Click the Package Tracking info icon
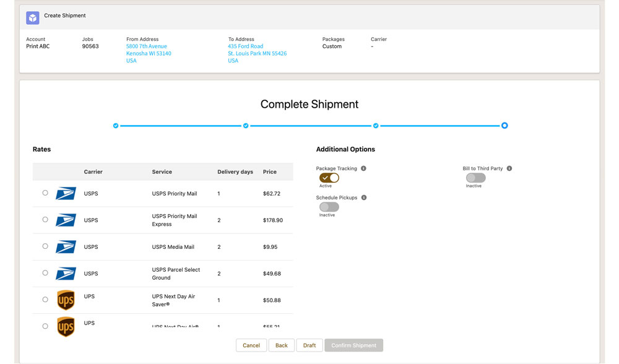619x364 pixels. (x=363, y=168)
